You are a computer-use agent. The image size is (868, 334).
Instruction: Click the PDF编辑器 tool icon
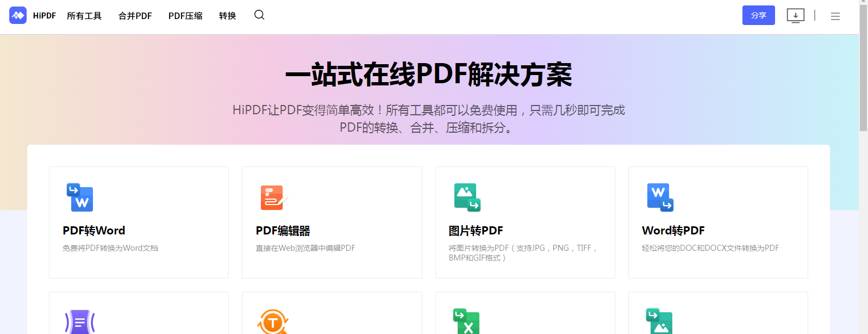[x=273, y=197]
